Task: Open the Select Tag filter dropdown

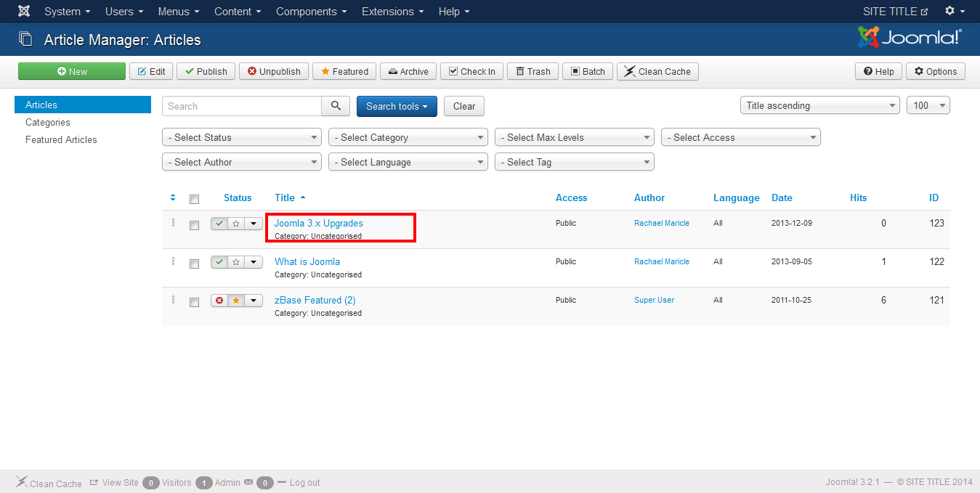Action: [x=575, y=162]
